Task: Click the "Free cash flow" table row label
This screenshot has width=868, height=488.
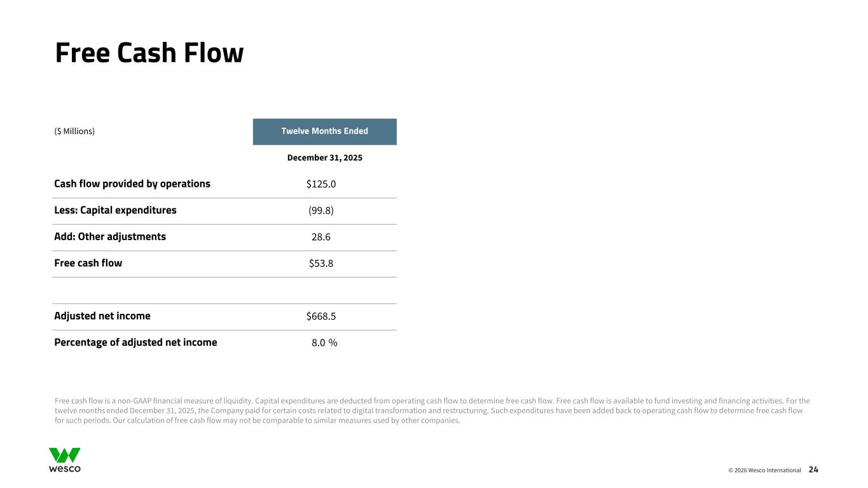Action: click(88, 263)
